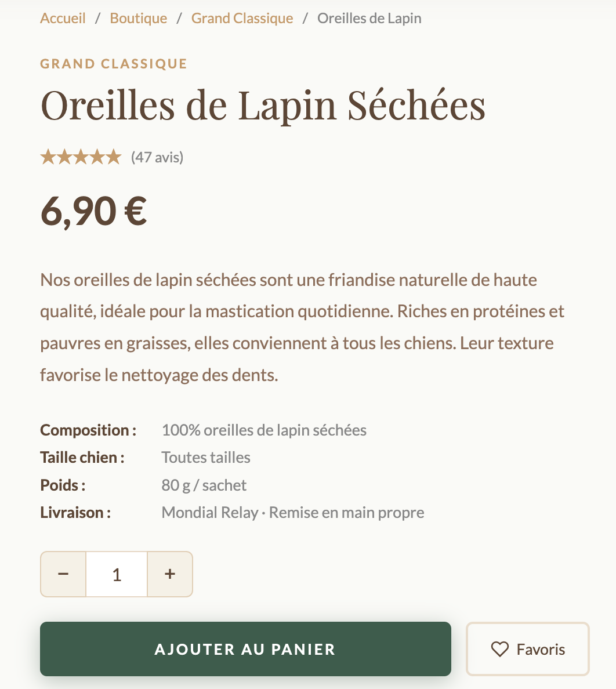The width and height of the screenshot is (616, 689).
Task: Click the first rating star
Action: (48, 157)
